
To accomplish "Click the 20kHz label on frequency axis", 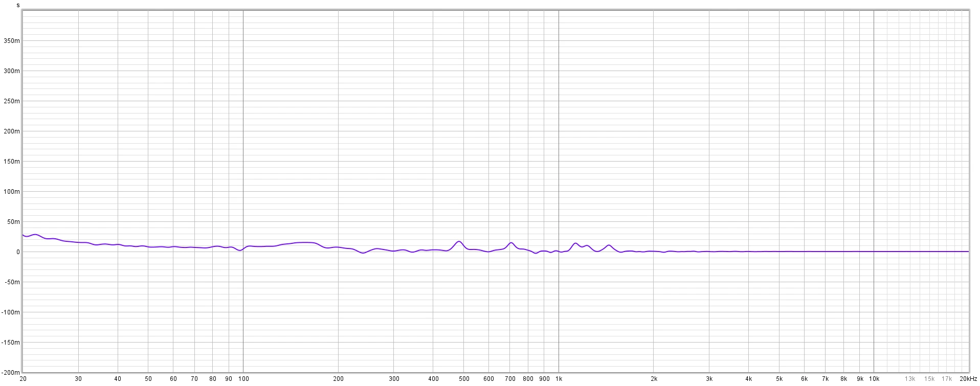I will [967, 379].
